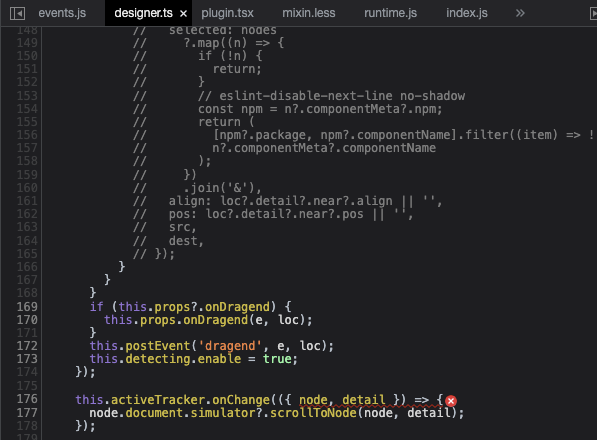This screenshot has width=597, height=440.
Task: Click 'enable' on line 173
Action: pyautogui.click(x=219, y=359)
